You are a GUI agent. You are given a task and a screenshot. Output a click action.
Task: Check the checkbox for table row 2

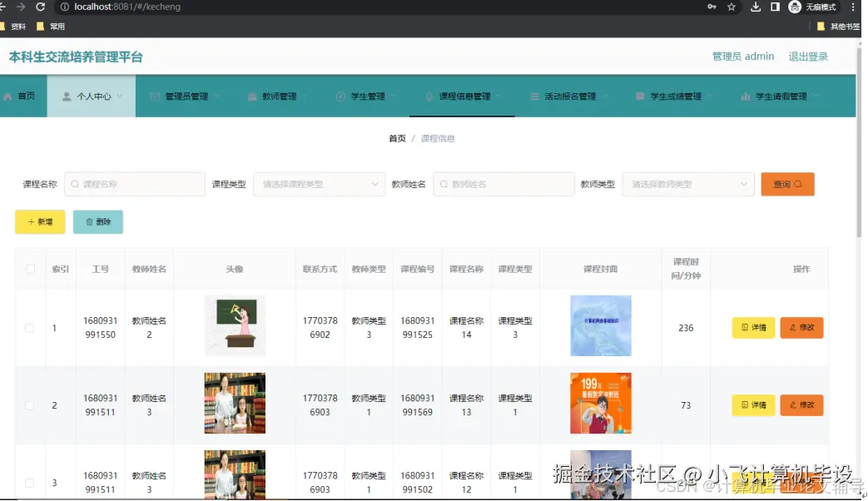coord(30,405)
